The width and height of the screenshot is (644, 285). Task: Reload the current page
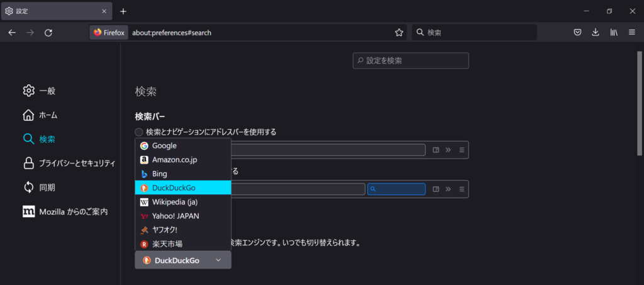[48, 33]
